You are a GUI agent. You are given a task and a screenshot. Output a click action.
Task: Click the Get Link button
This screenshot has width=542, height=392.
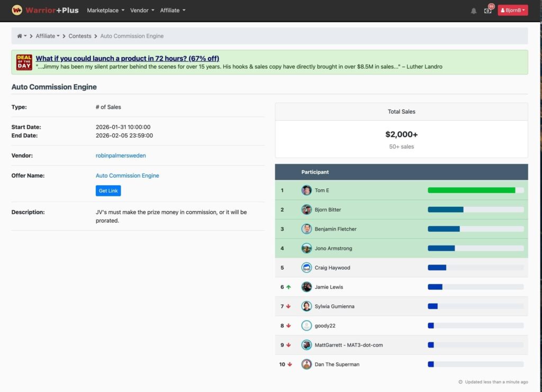point(108,190)
